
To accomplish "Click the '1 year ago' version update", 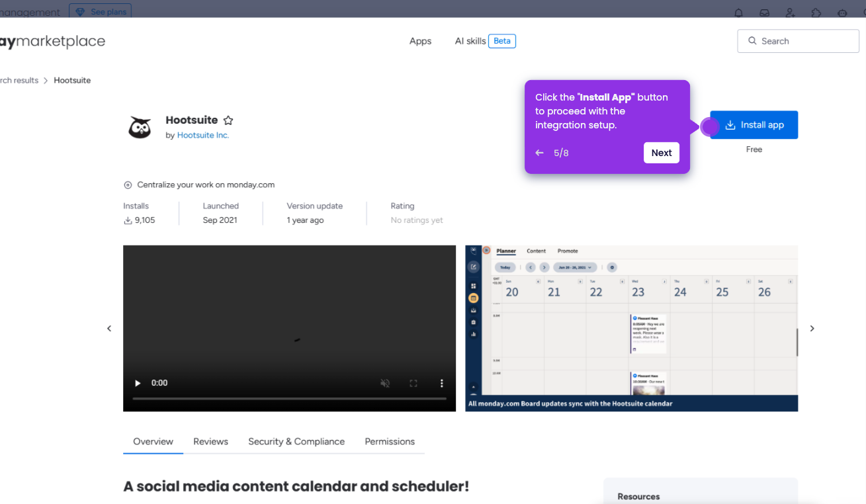I will tap(305, 220).
